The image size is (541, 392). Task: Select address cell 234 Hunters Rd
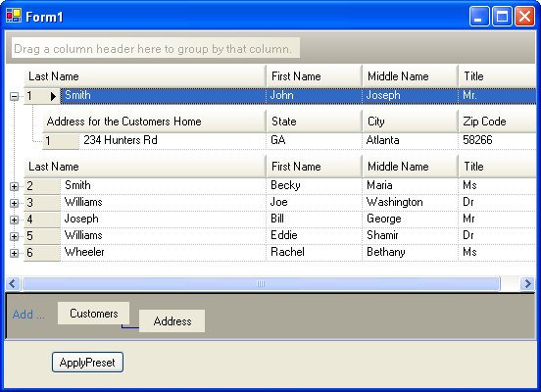[x=172, y=141]
